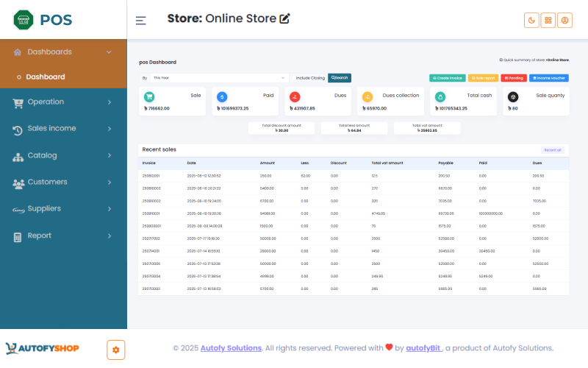Click the black Sale quantity box icon
The width and height of the screenshot is (588, 368).
click(513, 97)
